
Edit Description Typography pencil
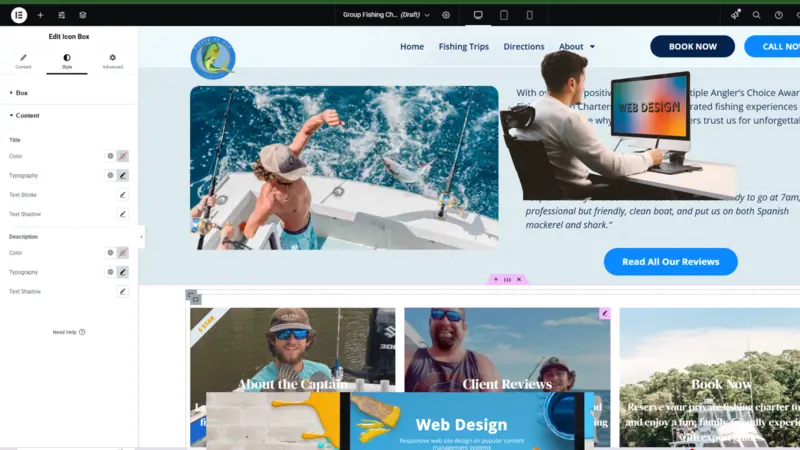(122, 272)
